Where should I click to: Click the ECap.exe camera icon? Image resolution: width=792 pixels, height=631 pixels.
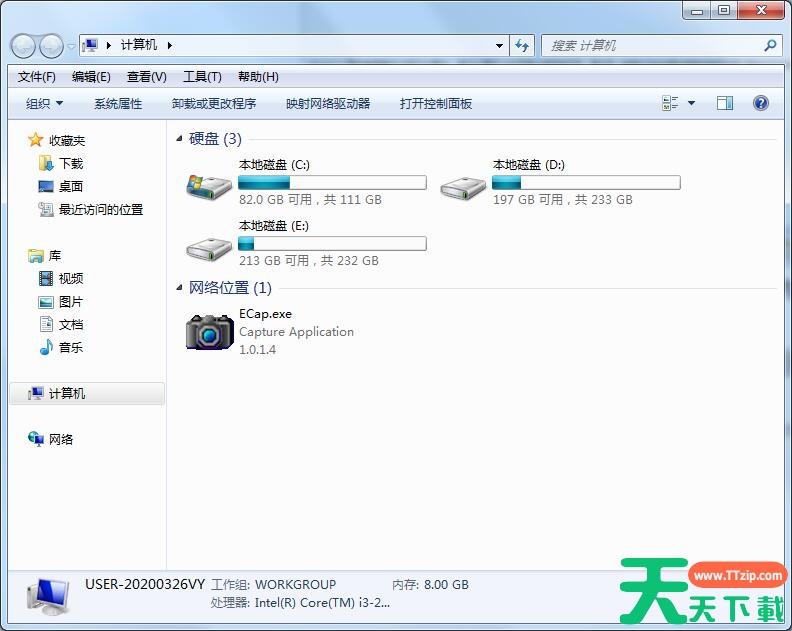pos(209,331)
